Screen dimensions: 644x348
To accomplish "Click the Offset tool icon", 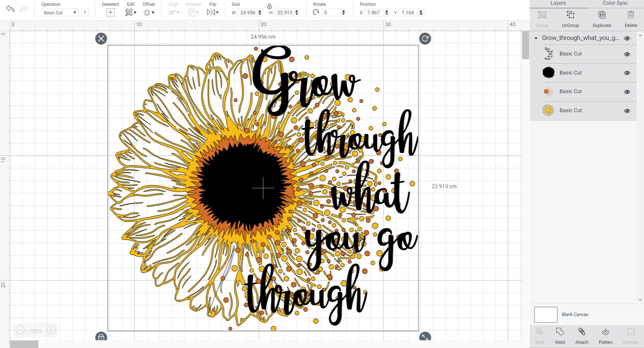I will [147, 12].
